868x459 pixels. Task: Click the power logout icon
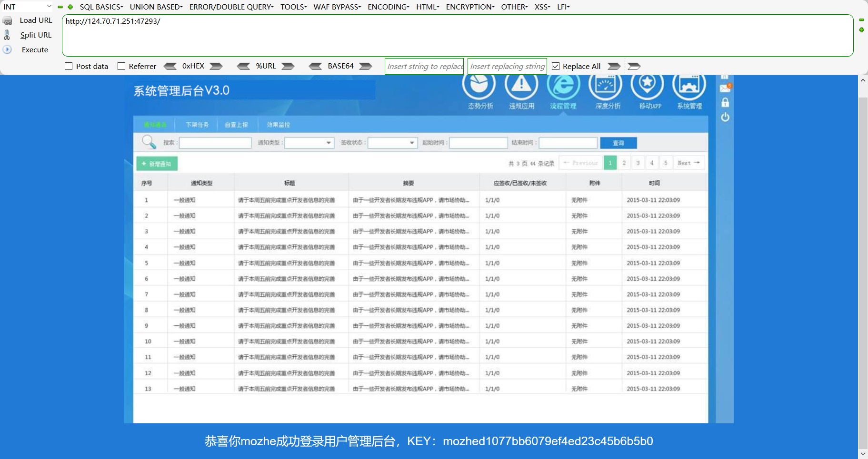[x=725, y=117]
